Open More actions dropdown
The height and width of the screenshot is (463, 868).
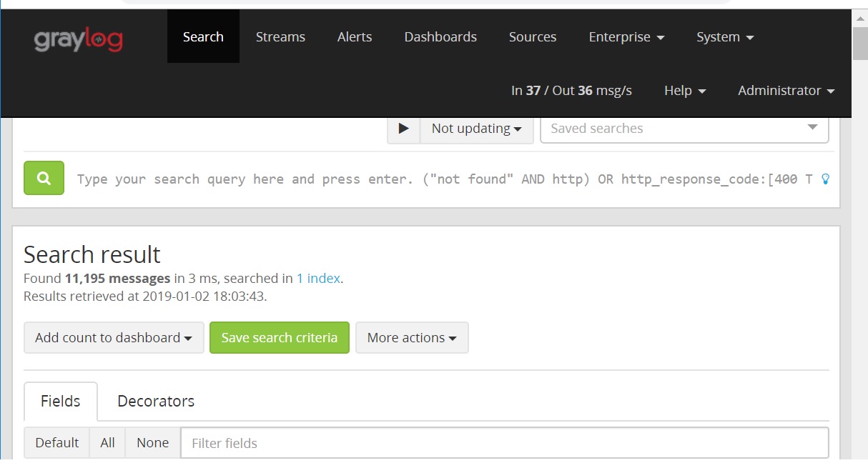412,338
